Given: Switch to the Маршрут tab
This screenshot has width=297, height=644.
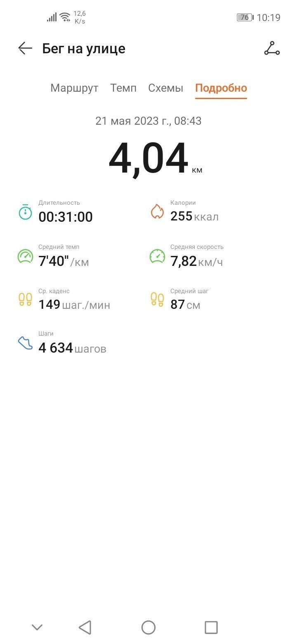Looking at the screenshot, I should coord(74,88).
